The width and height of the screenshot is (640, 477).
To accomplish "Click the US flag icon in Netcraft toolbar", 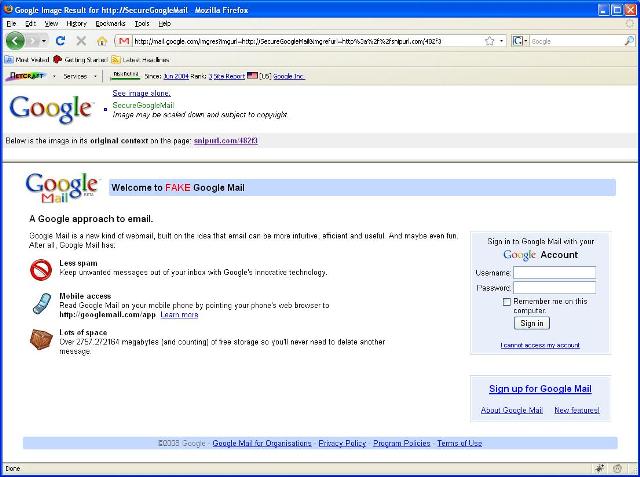I will (252, 76).
